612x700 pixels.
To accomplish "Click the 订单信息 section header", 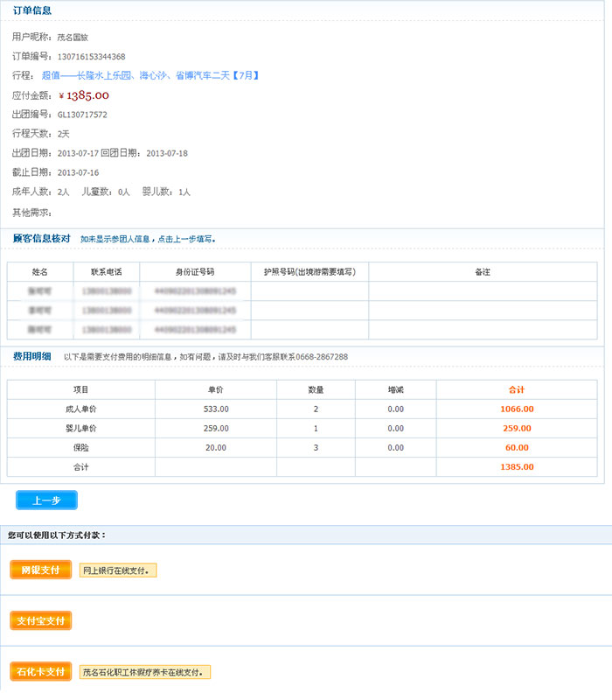I will [x=31, y=10].
